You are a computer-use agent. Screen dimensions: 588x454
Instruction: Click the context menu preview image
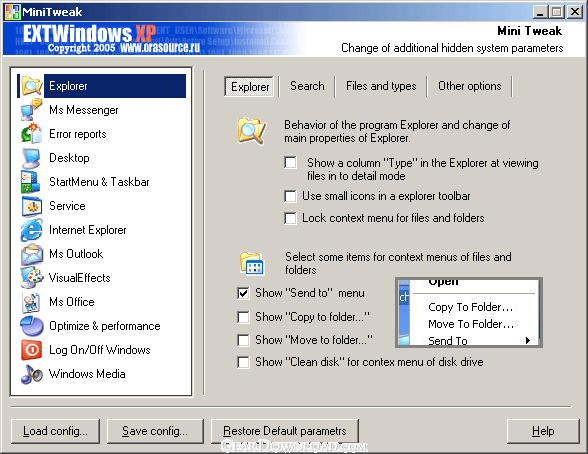click(x=469, y=312)
